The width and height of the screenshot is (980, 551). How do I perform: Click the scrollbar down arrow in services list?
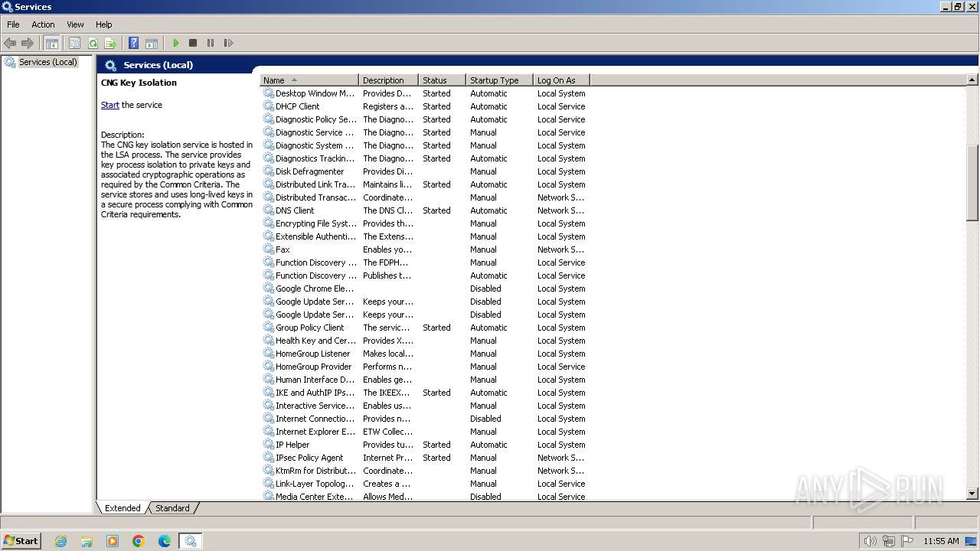tap(972, 494)
